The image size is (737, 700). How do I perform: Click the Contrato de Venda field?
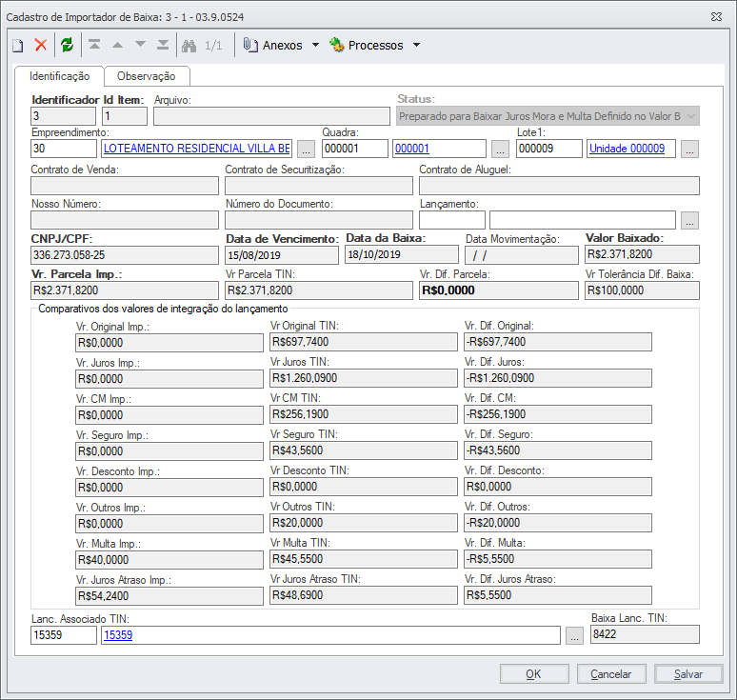[x=125, y=186]
